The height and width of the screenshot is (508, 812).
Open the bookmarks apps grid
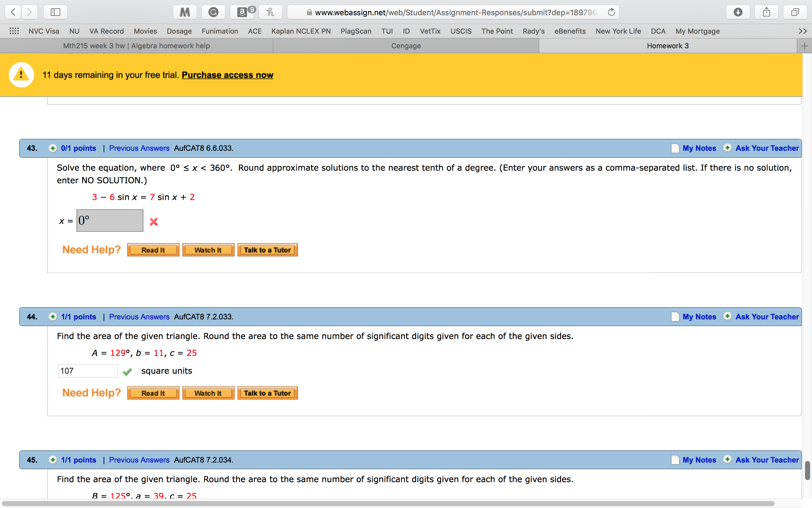tap(14, 31)
